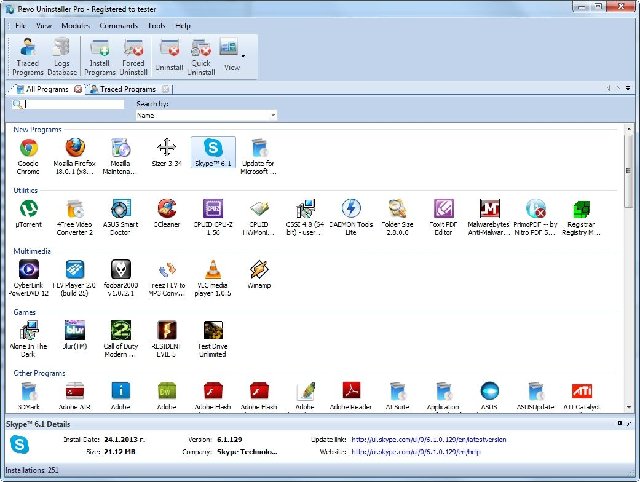
Task: Click the Uninstall toolbar button
Action: pos(169,56)
